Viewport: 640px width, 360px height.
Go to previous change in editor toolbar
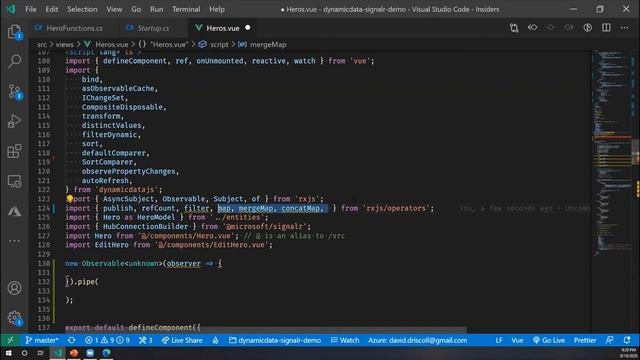533,28
